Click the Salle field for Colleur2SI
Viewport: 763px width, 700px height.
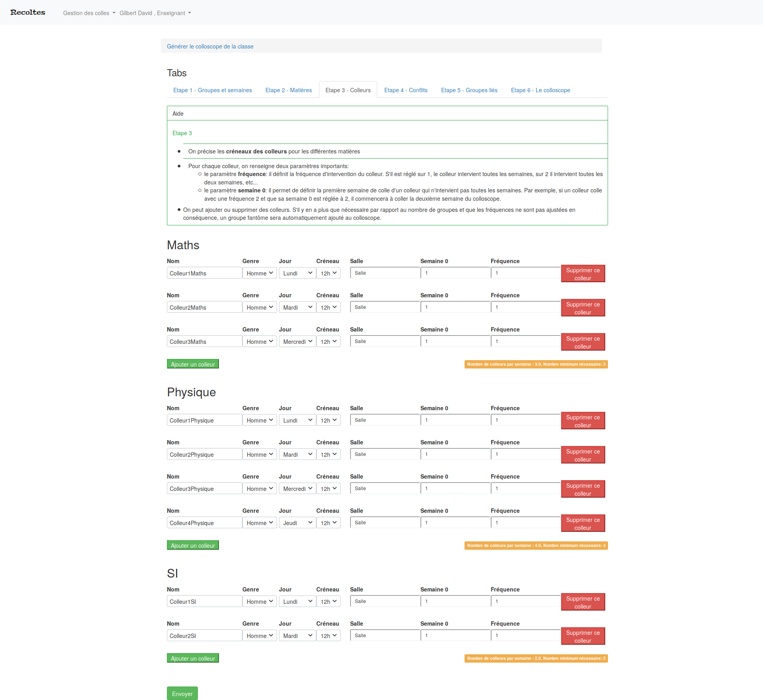point(385,635)
